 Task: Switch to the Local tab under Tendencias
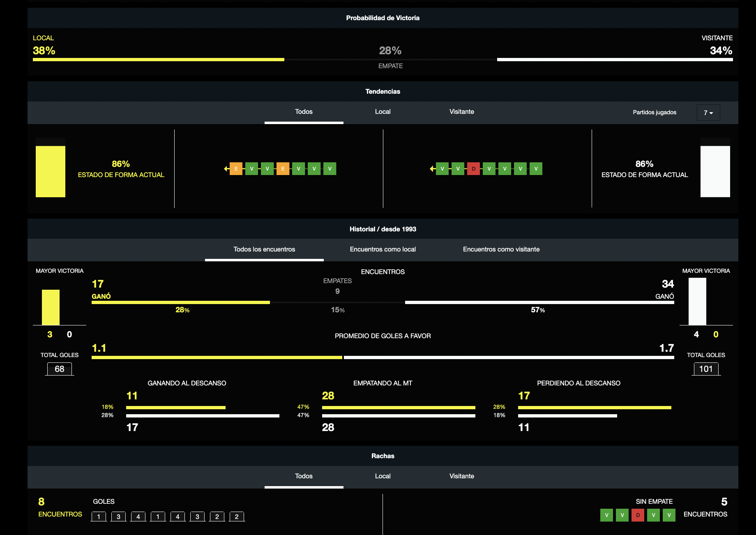(x=383, y=112)
